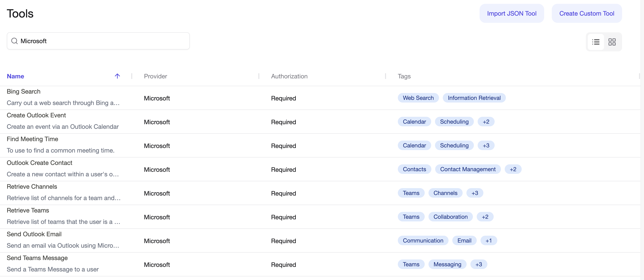644x280 pixels.
Task: Sort by the Name column header
Action: click(15, 76)
